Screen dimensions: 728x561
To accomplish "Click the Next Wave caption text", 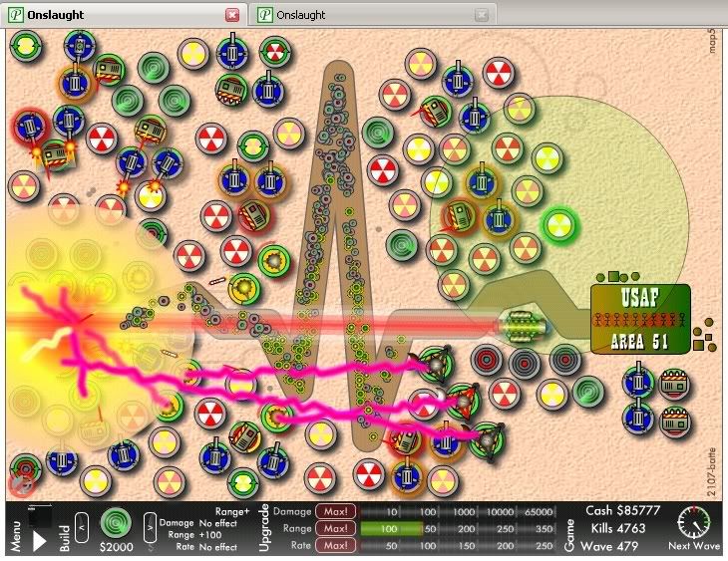I will click(694, 546).
